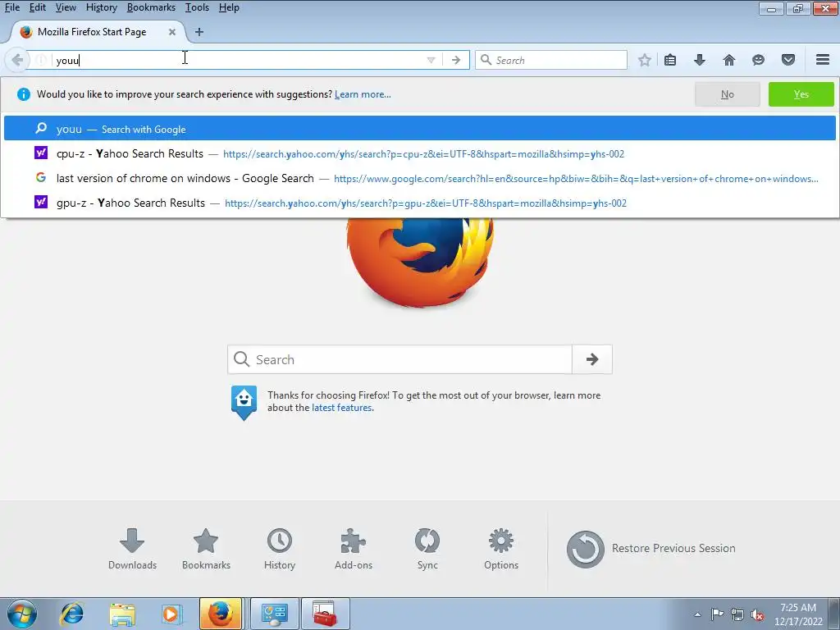Open the Tools menu

pos(197,7)
